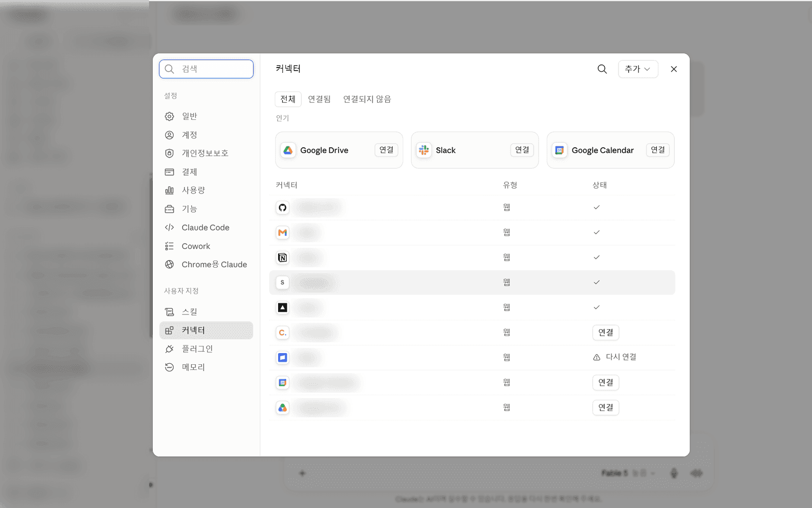Click the magnifier icon in connector header

[x=602, y=69]
